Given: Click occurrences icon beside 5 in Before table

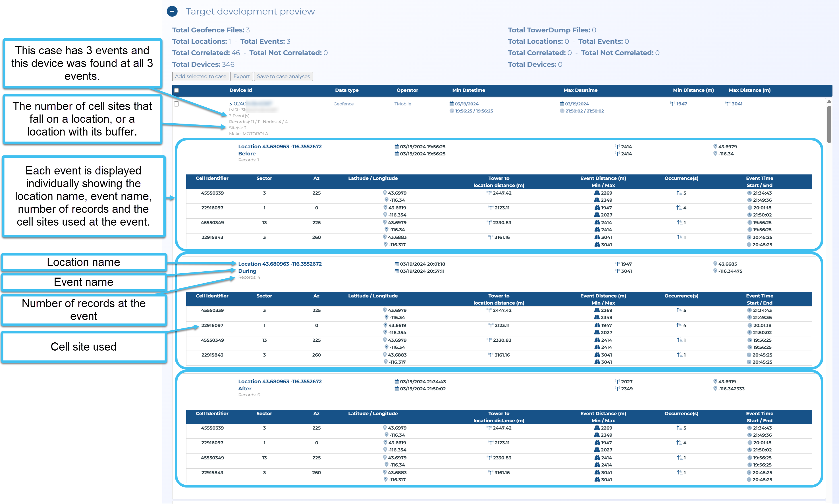Looking at the screenshot, I should point(679,193).
